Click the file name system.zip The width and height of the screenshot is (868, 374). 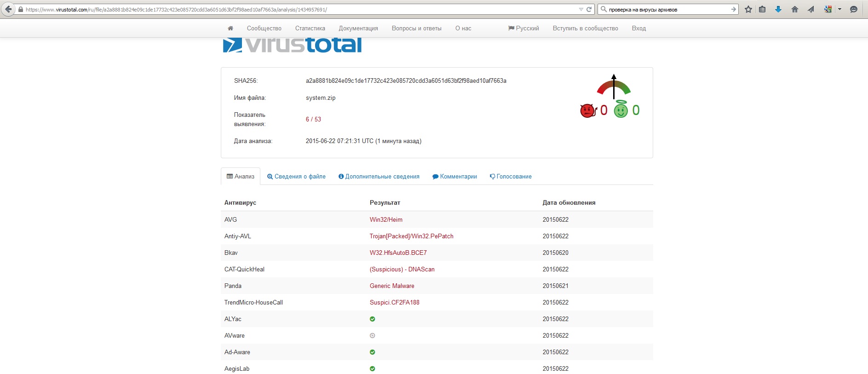point(321,98)
